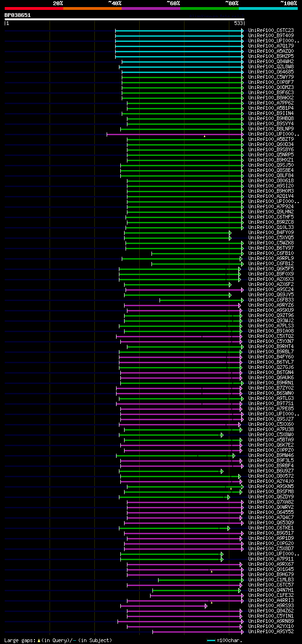Select the UniRef100_C6FB33 label
The image size is (302, 644).
271,300
